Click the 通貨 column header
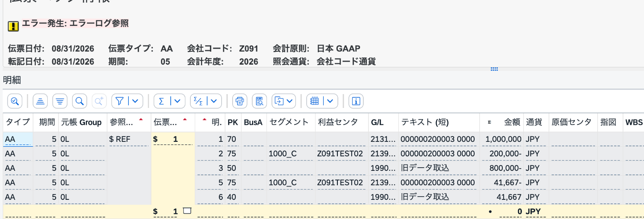Screen dimensions: 644x219 [536, 122]
